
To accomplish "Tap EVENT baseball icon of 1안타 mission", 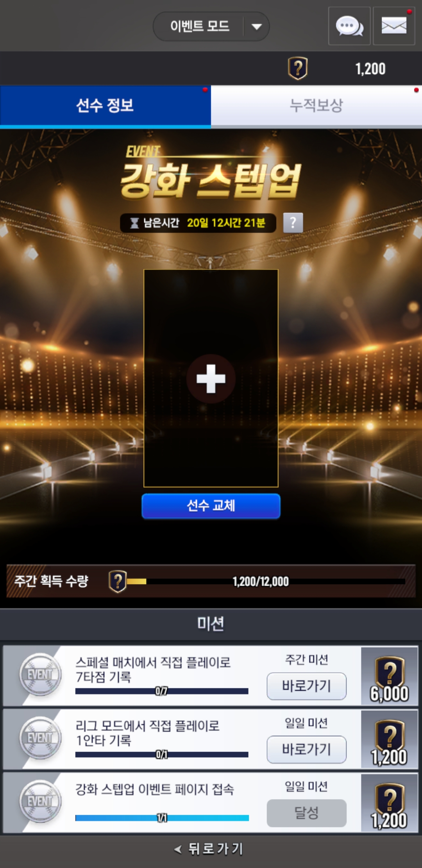I will pyautogui.click(x=40, y=738).
